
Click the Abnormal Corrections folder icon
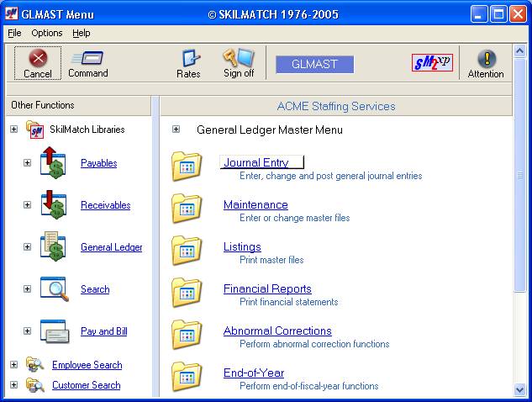(187, 335)
